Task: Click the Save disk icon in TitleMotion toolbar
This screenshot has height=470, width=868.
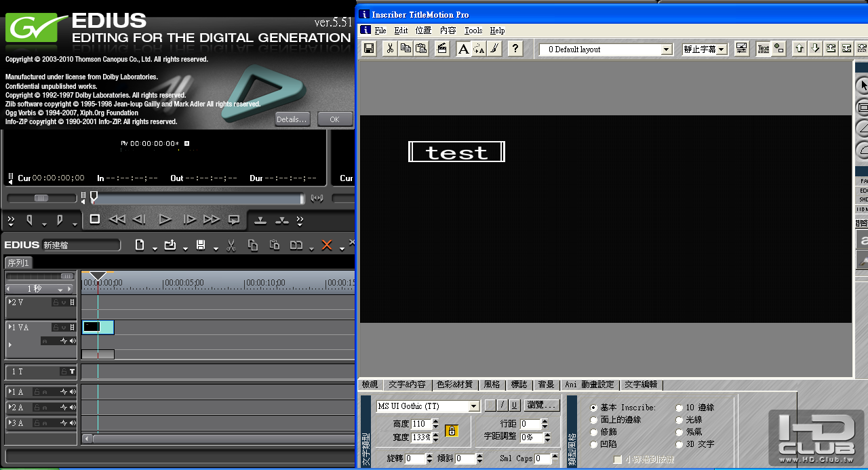Action: click(x=369, y=49)
